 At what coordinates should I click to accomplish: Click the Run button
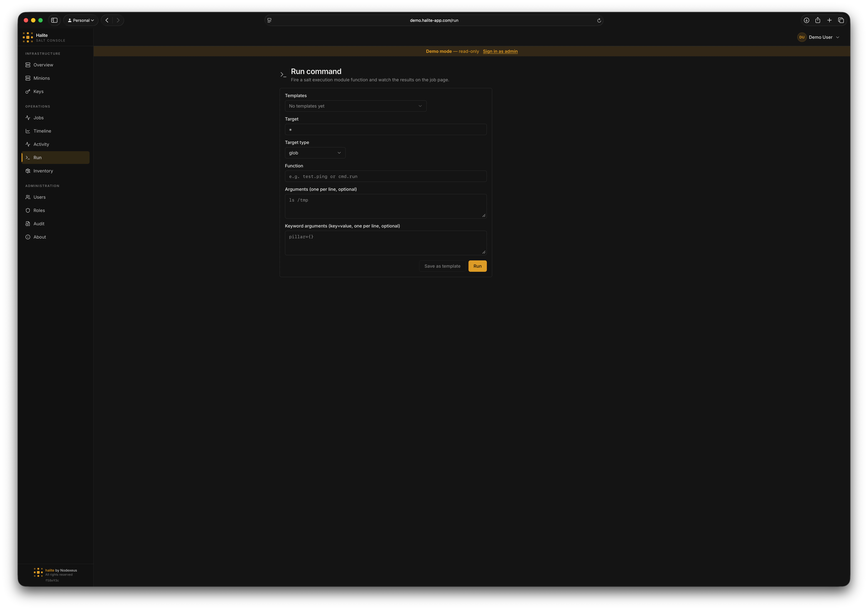pos(478,266)
